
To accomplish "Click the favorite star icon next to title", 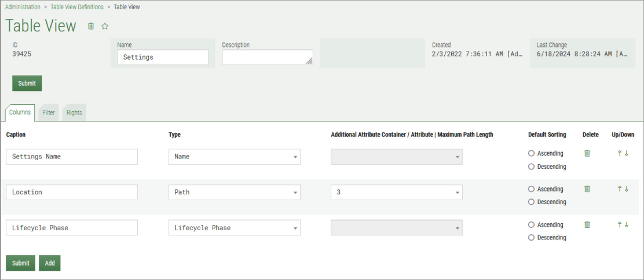I will [105, 26].
